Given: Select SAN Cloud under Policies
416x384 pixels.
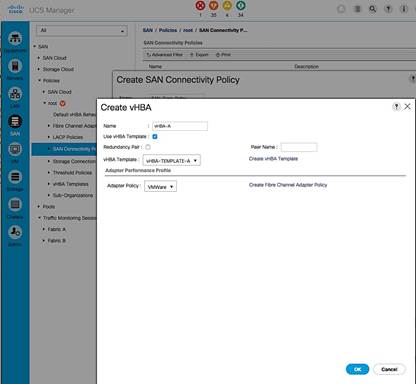Looking at the screenshot, I should point(59,92).
